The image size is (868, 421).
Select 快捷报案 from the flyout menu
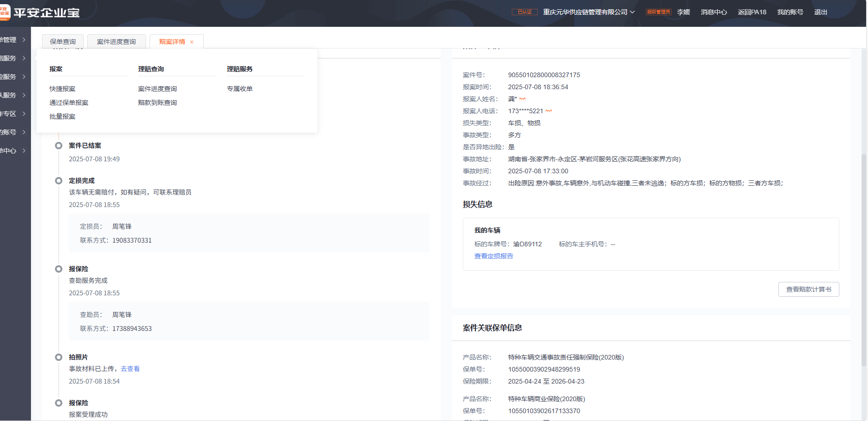(62, 89)
